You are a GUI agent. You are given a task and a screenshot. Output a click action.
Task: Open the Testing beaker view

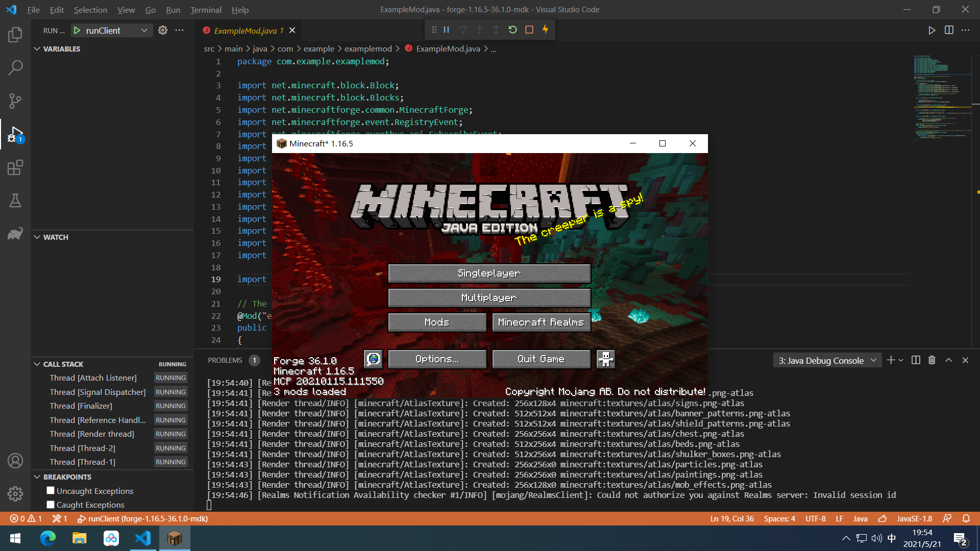15,201
